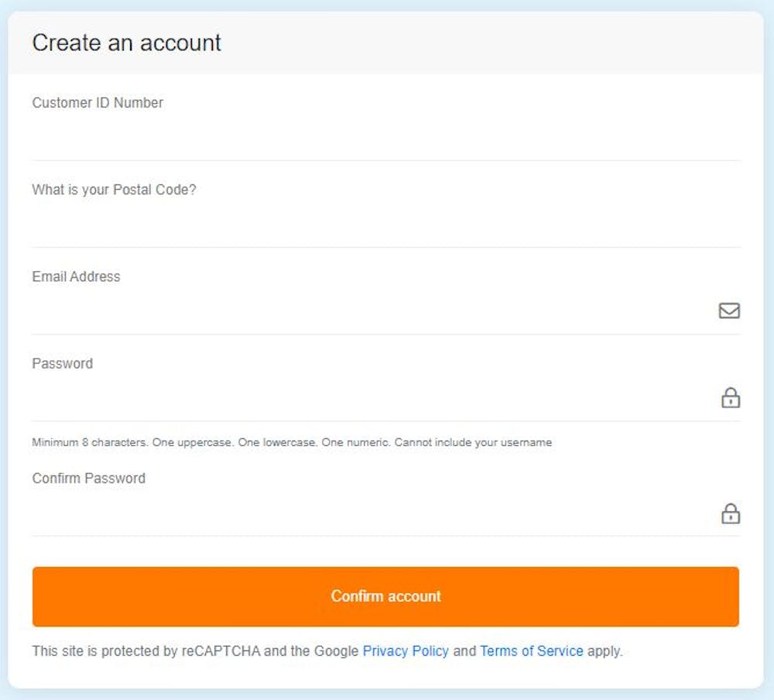The height and width of the screenshot is (700, 774).
Task: Click the word "reCAPTCHA" in footer notice
Action: (221, 651)
